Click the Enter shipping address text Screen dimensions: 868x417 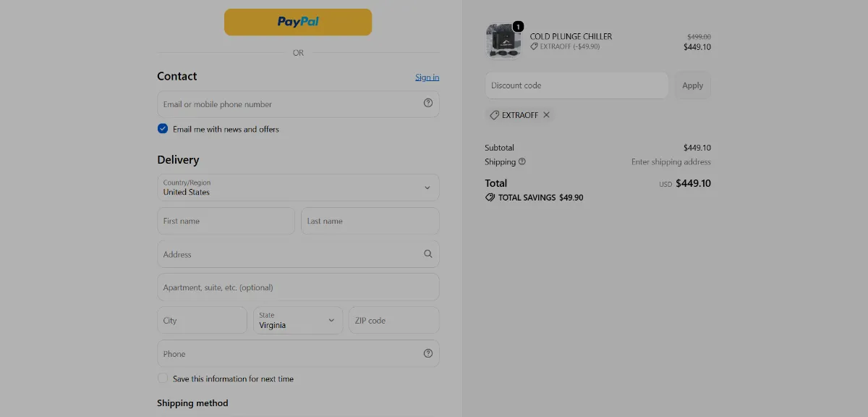[671, 162]
